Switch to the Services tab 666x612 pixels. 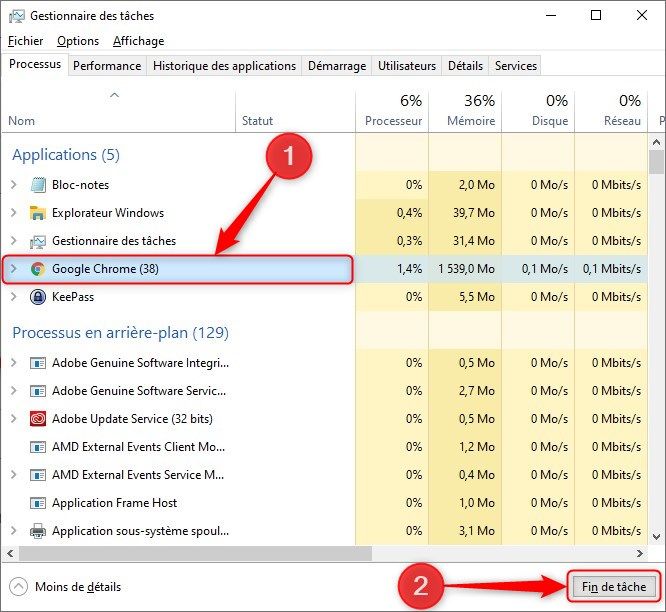tap(516, 66)
